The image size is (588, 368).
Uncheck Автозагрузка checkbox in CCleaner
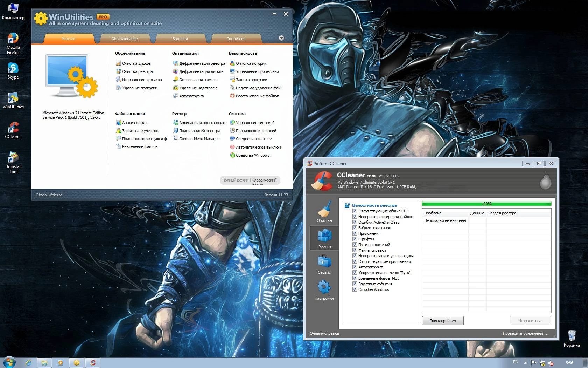[355, 267]
